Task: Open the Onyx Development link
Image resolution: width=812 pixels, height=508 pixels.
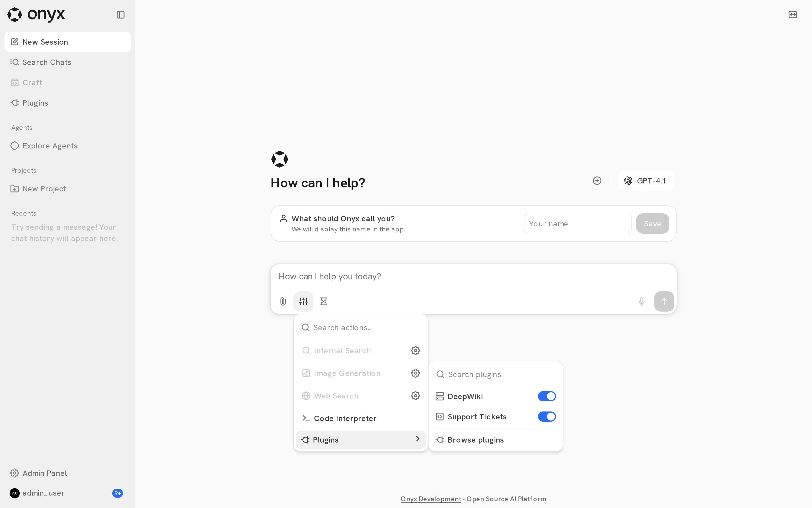Action: coord(431,499)
